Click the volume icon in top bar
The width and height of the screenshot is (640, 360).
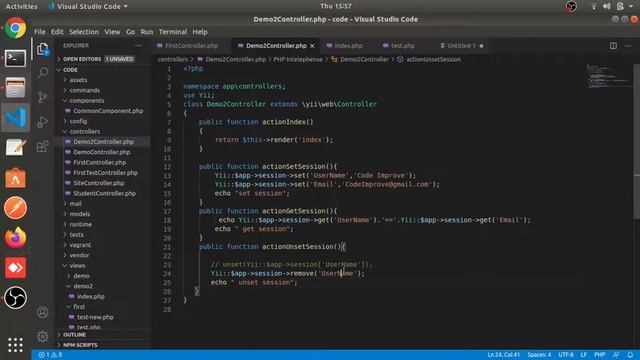point(607,6)
